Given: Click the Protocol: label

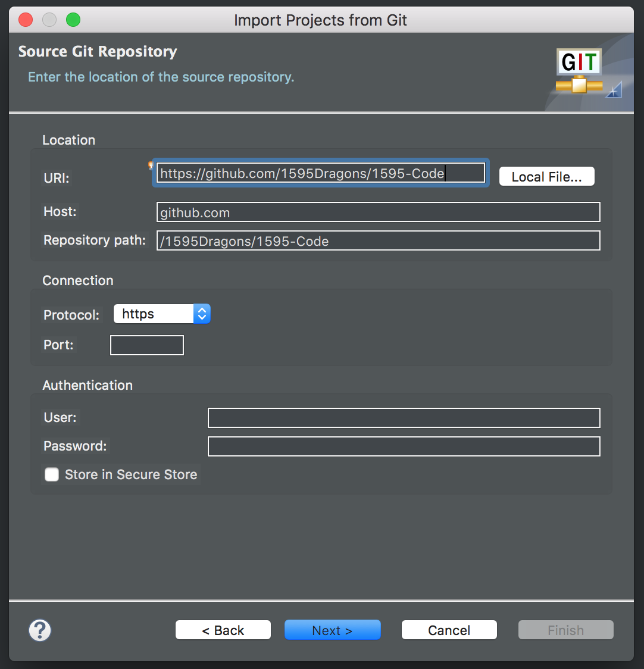Looking at the screenshot, I should [71, 315].
